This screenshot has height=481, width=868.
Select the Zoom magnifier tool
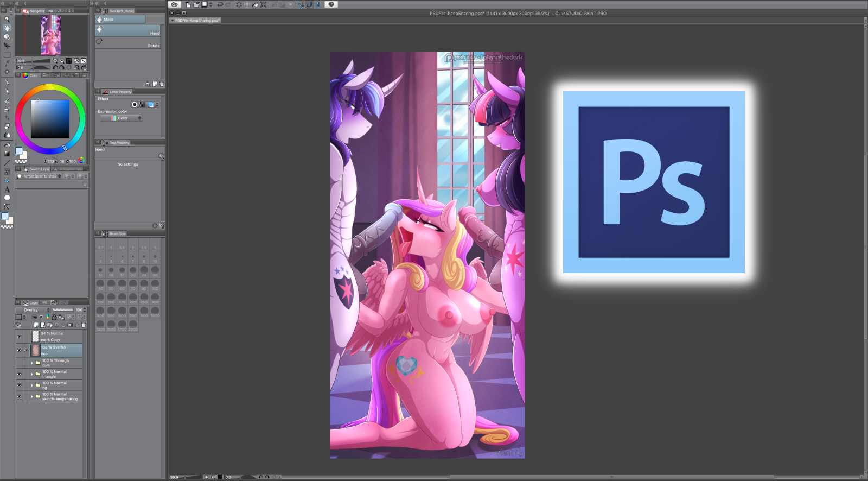[x=7, y=19]
